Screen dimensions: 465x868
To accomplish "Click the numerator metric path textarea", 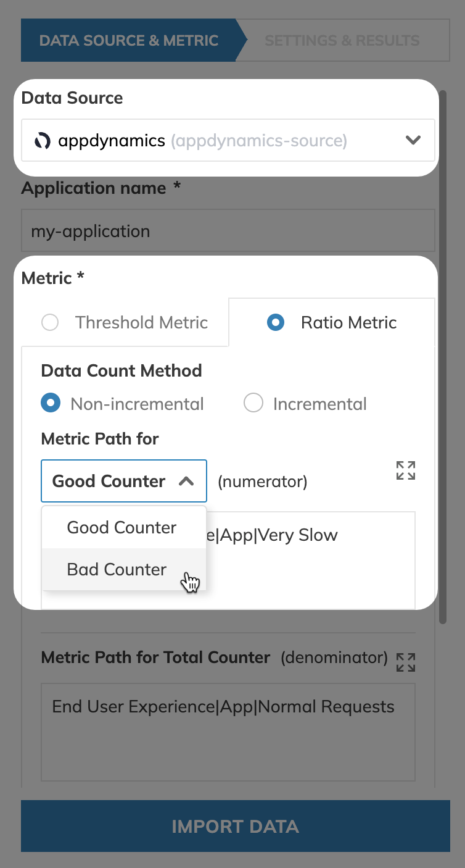I will pos(228,561).
